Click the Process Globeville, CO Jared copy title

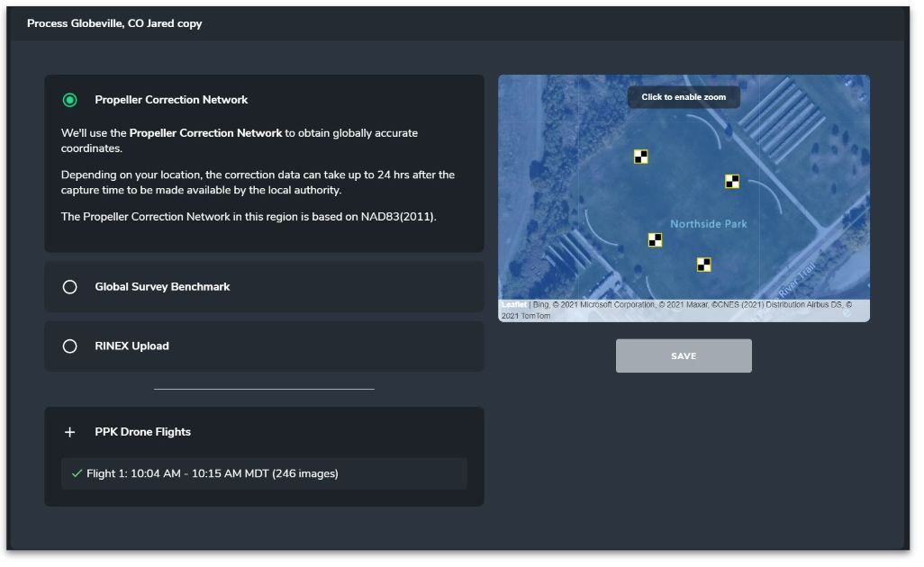tap(114, 23)
